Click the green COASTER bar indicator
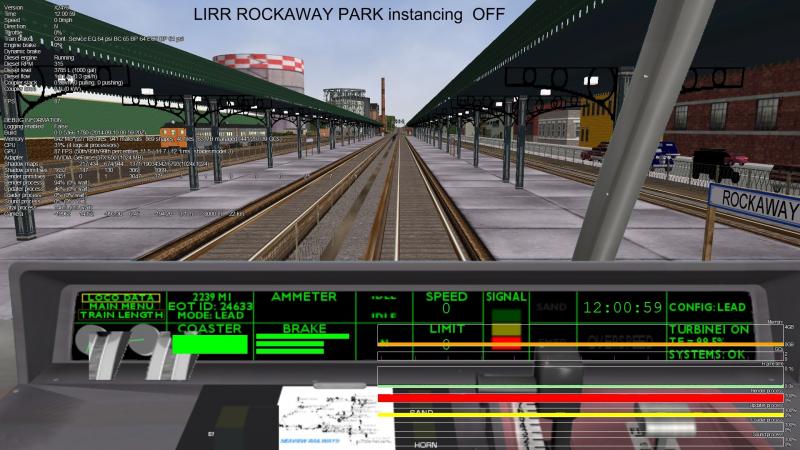Viewport: 800px width, 450px height. (210, 344)
